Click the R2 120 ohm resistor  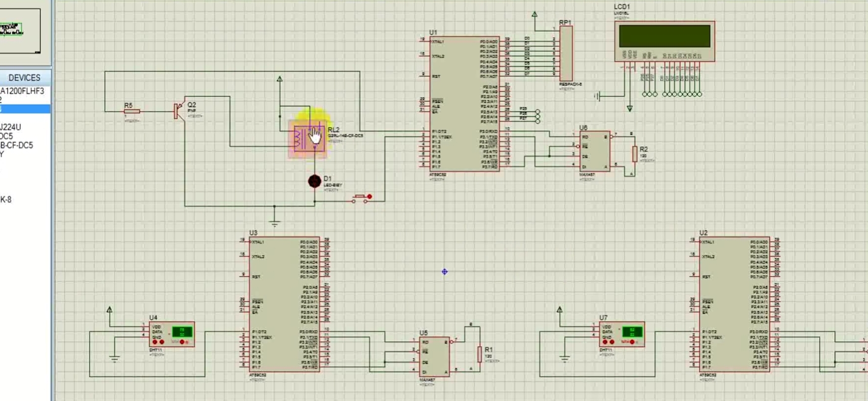(x=635, y=154)
